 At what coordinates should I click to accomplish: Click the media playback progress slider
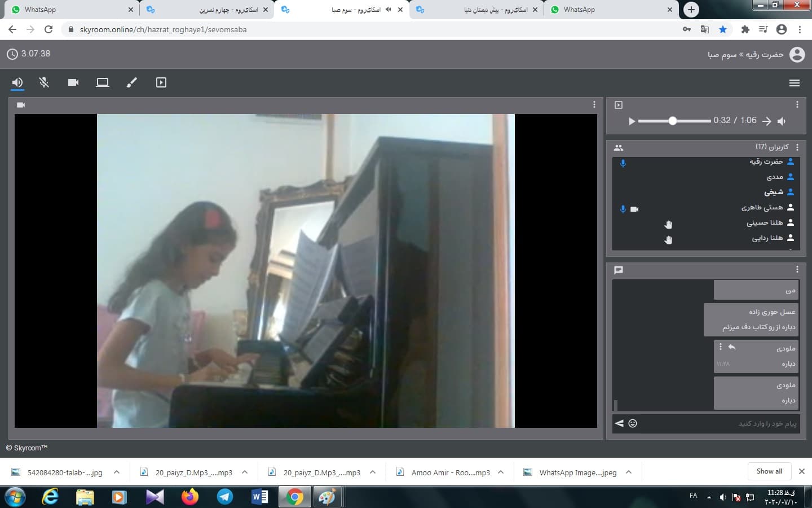click(x=674, y=121)
